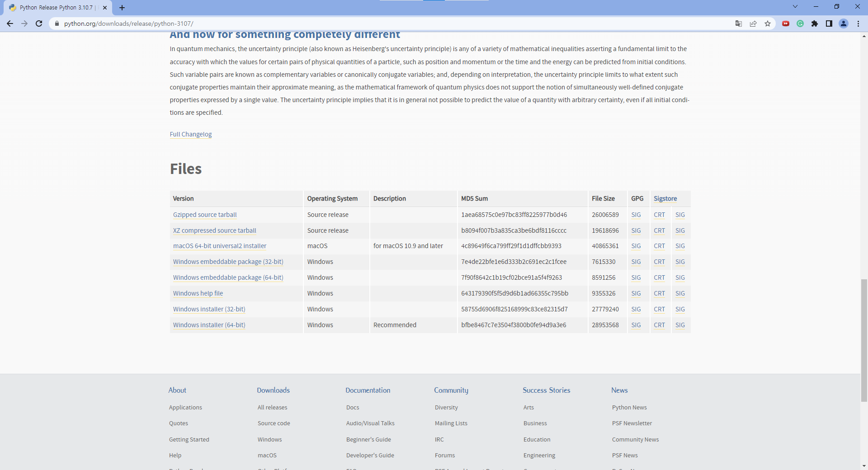This screenshot has height=470, width=868.
Task: Open the Downloads footer heading
Action: (x=274, y=390)
